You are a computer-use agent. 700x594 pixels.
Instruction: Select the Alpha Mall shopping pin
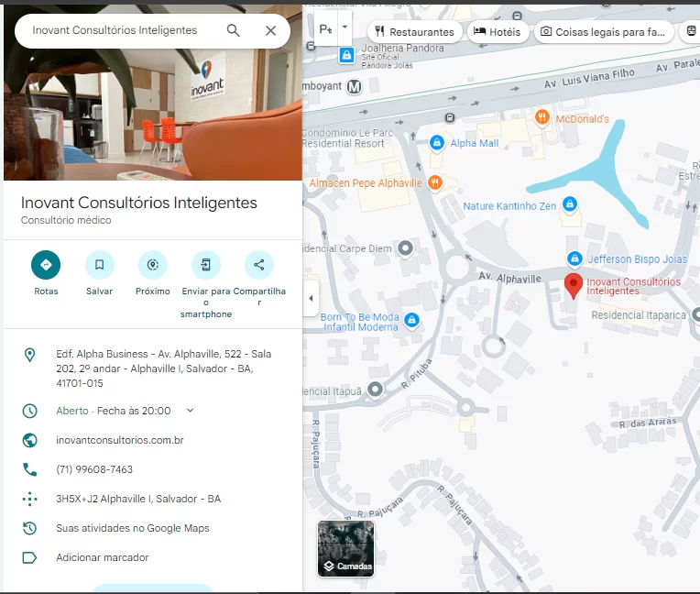point(437,143)
